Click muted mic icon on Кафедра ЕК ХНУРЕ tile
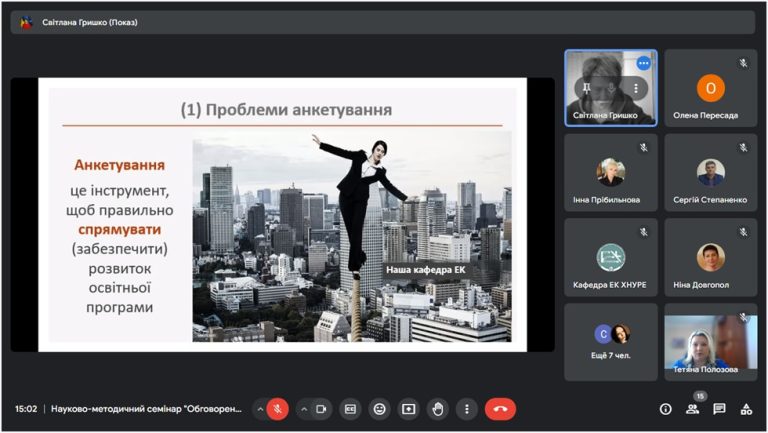This screenshot has height=433, width=768. point(644,232)
